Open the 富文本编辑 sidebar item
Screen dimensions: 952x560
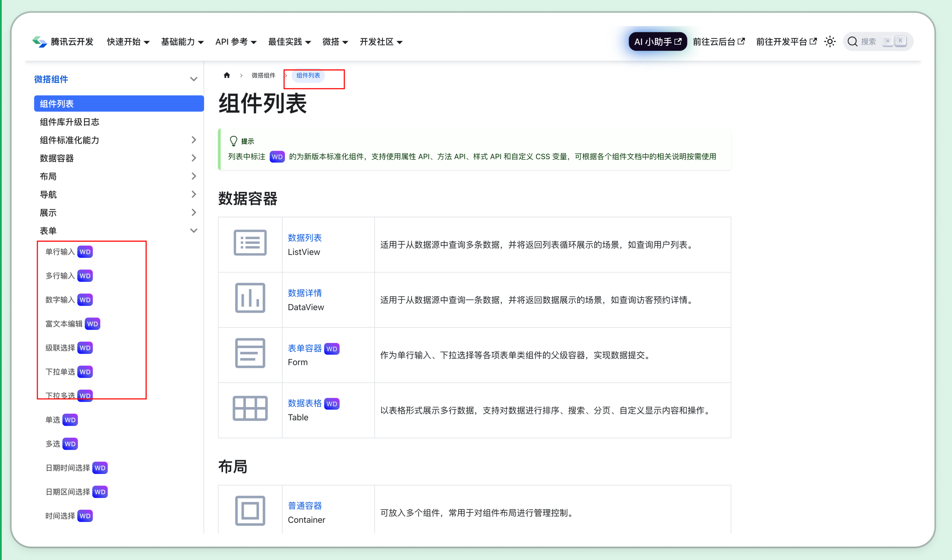tap(73, 324)
